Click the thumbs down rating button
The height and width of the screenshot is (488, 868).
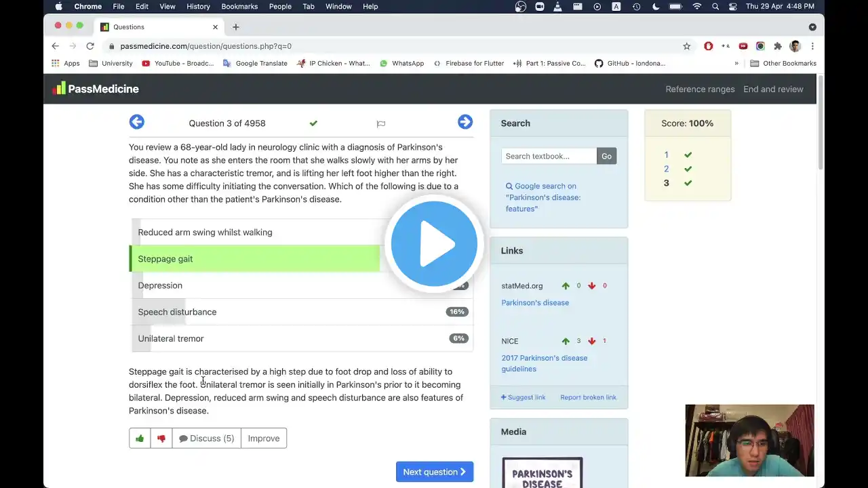point(161,439)
